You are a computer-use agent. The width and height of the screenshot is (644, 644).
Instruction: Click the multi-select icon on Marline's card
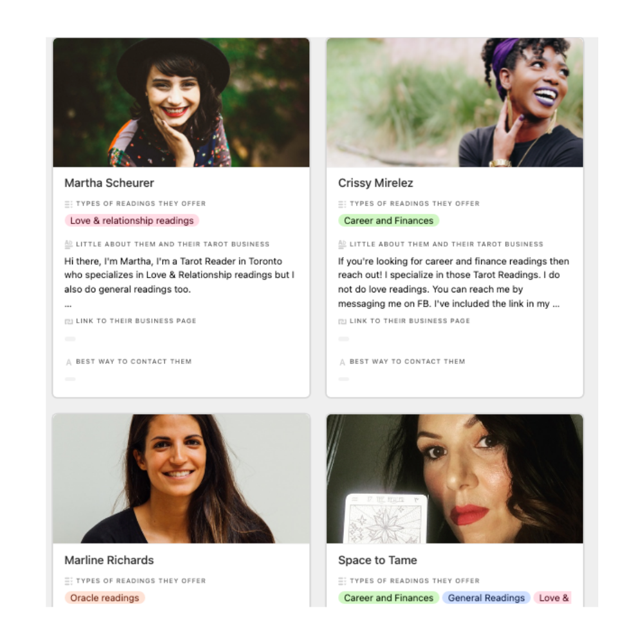[x=69, y=581]
